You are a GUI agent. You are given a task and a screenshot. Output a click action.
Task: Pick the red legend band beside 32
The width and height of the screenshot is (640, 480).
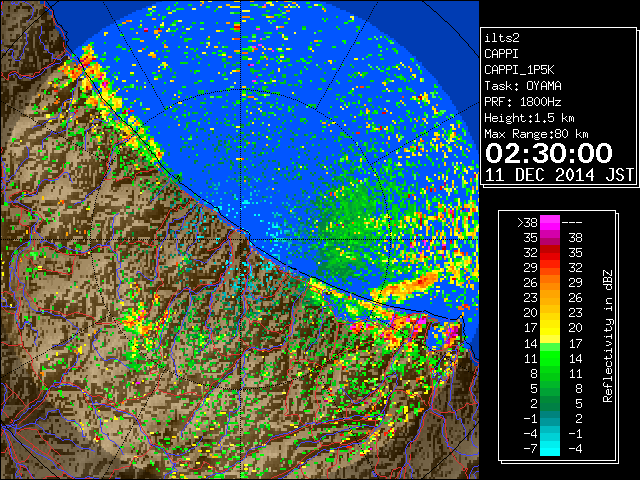coord(550,253)
